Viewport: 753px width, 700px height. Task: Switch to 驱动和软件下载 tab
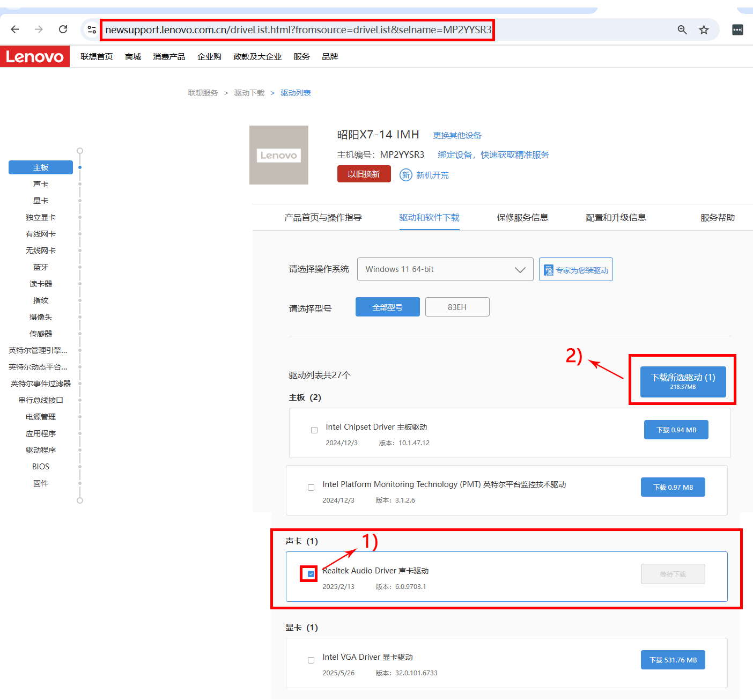(429, 217)
